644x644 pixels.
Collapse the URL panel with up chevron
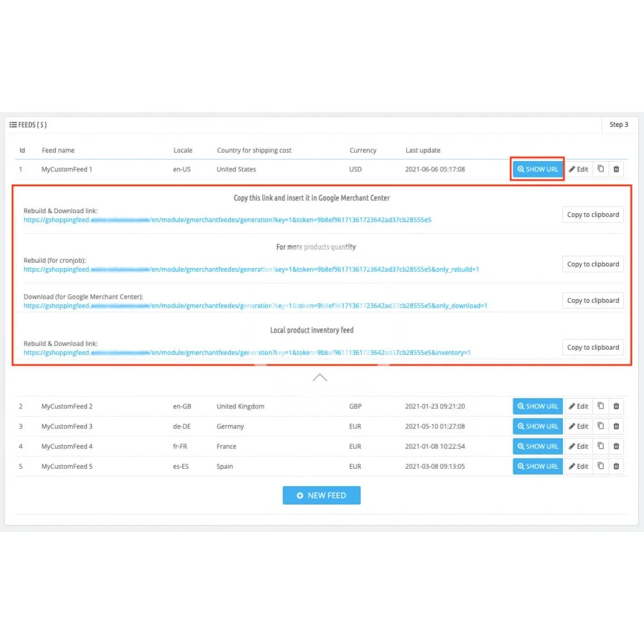coord(320,377)
